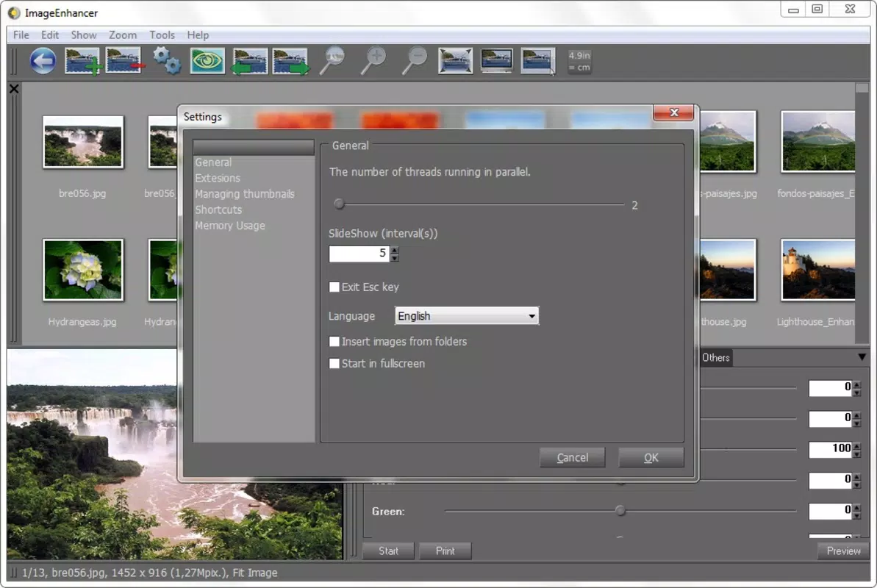The image size is (877, 588).
Task: Check Insert images from folders
Action: (334, 341)
